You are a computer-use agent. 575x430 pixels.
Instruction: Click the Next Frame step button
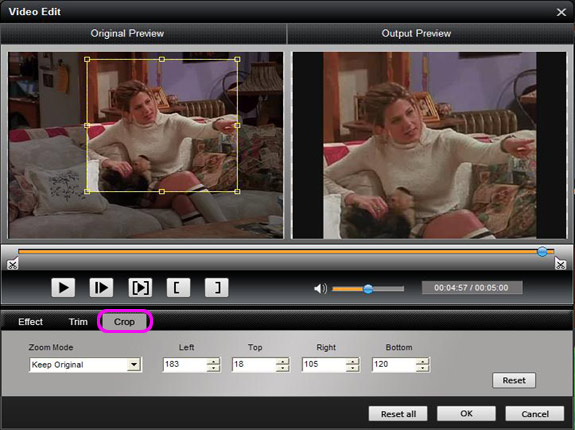click(101, 288)
